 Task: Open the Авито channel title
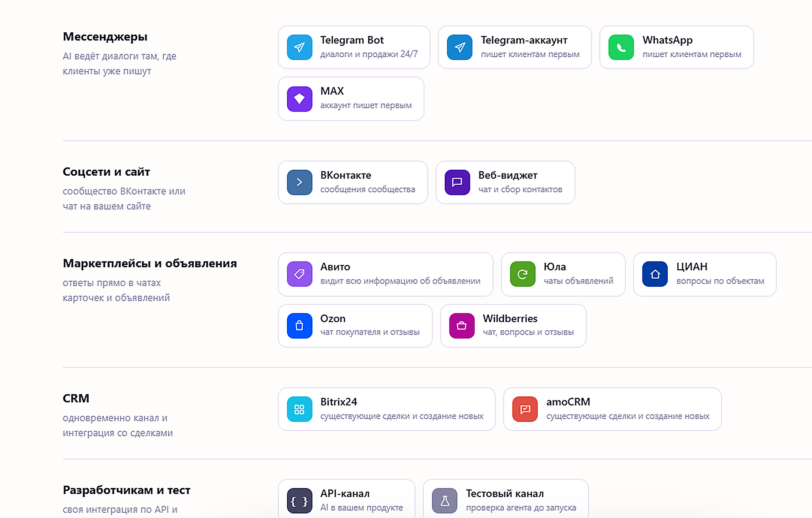point(335,267)
